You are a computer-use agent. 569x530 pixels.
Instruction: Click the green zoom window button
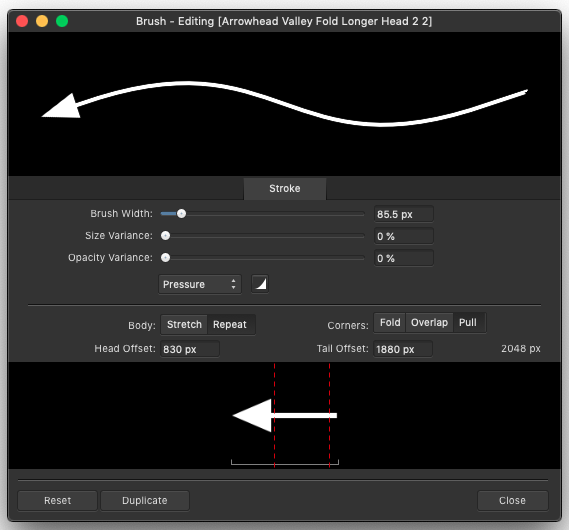tap(62, 21)
